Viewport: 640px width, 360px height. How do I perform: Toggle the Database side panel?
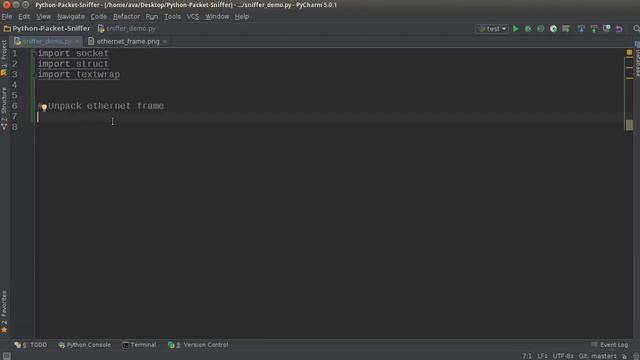pyautogui.click(x=637, y=59)
